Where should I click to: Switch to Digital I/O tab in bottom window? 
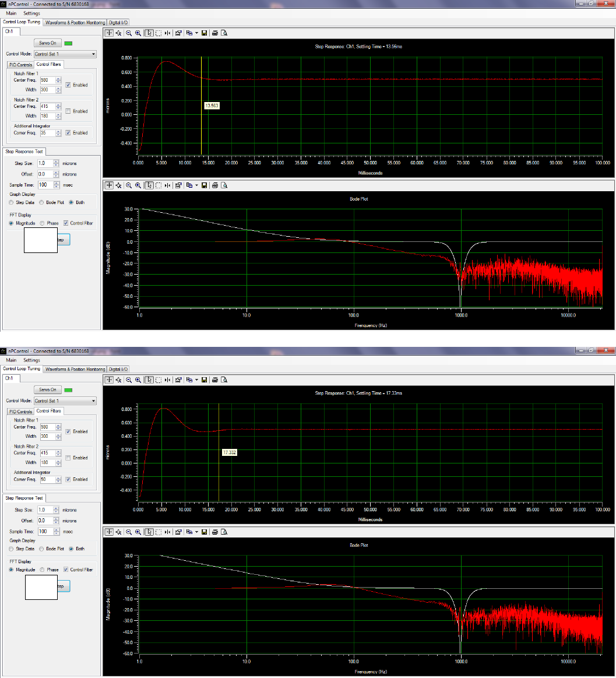click(x=118, y=369)
